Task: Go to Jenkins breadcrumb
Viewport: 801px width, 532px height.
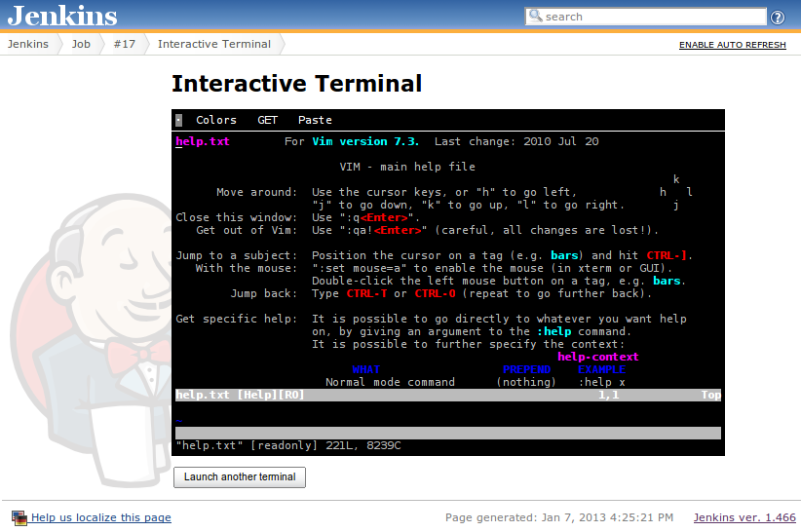Action: (x=28, y=44)
